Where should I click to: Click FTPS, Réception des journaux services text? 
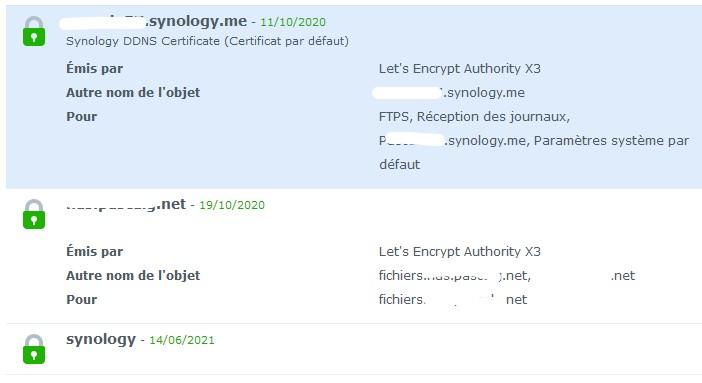[475, 117]
